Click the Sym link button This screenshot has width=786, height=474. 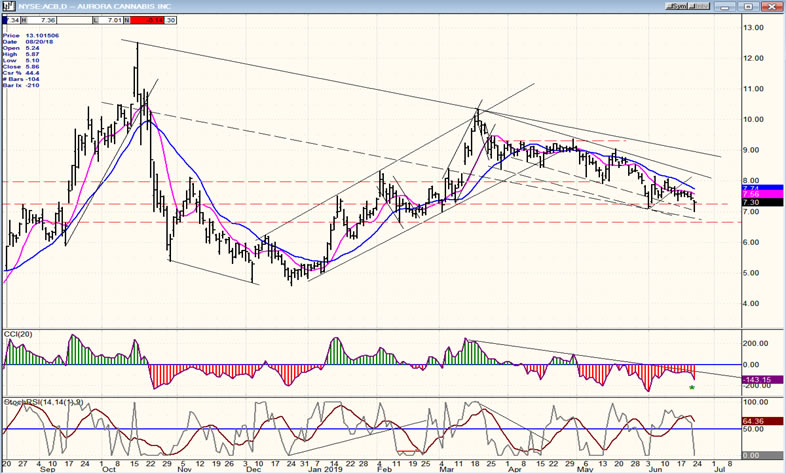[x=679, y=5]
